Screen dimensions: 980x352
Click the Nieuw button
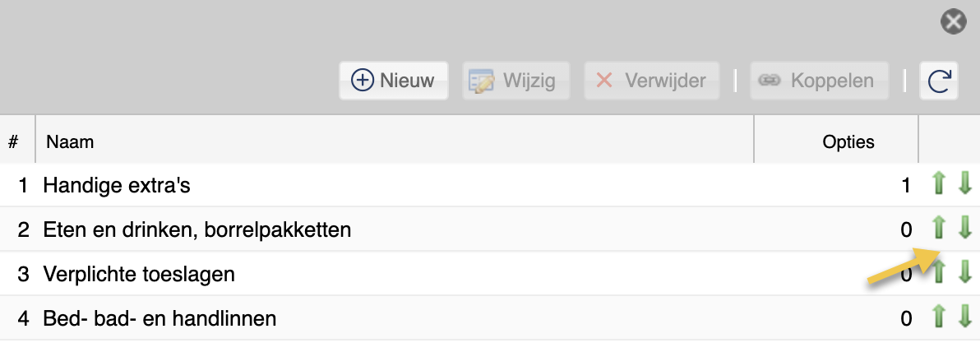click(394, 81)
